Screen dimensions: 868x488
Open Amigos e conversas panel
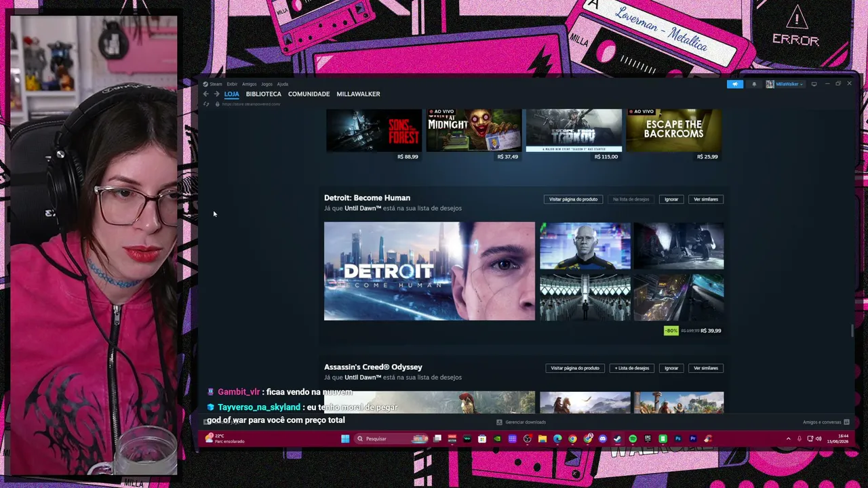(826, 422)
